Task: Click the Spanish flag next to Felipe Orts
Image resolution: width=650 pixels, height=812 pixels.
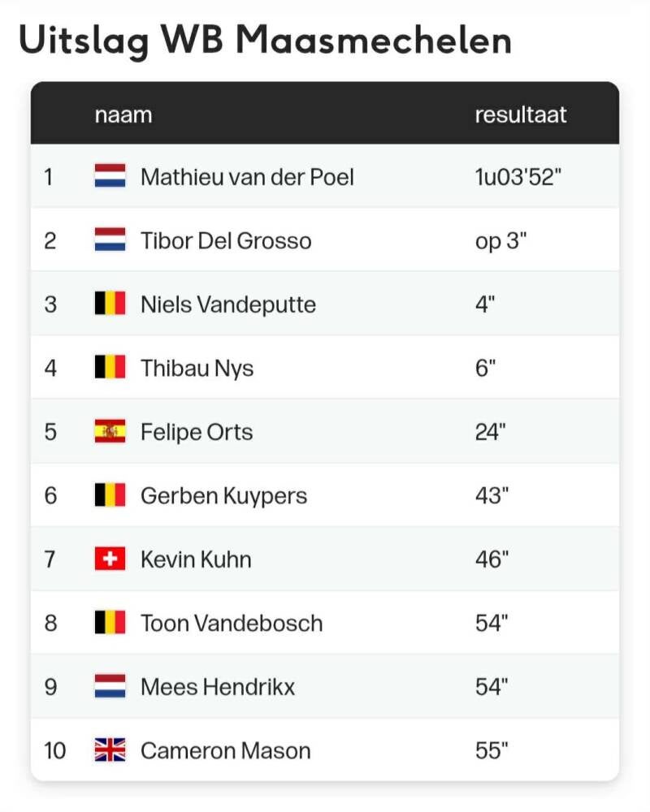Action: (x=110, y=431)
